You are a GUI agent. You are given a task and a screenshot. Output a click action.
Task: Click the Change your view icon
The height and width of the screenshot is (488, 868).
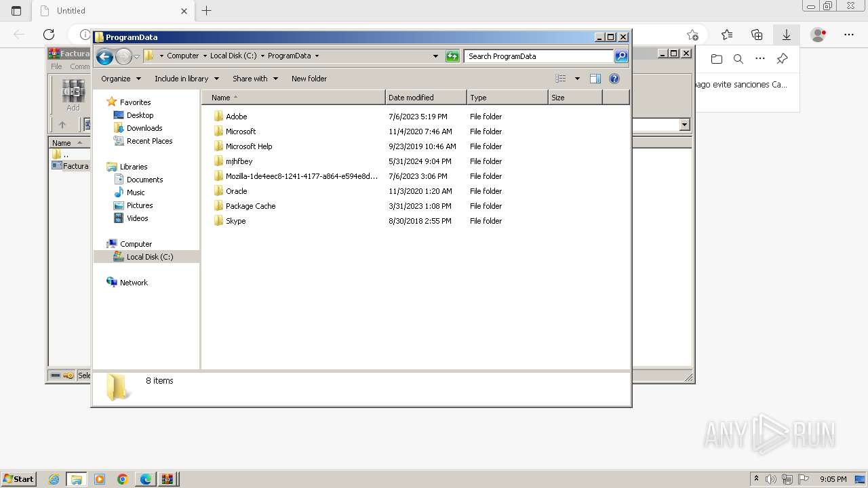point(561,79)
